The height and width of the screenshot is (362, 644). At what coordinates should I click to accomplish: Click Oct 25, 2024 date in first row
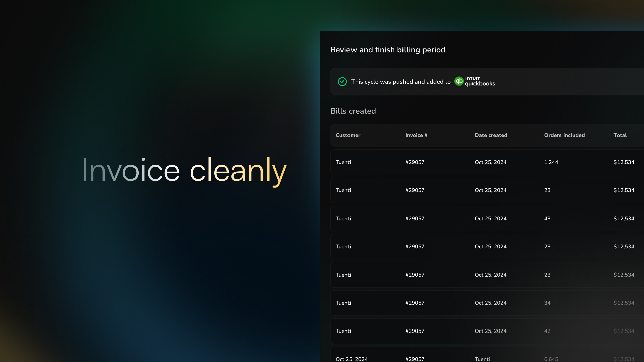(490, 162)
